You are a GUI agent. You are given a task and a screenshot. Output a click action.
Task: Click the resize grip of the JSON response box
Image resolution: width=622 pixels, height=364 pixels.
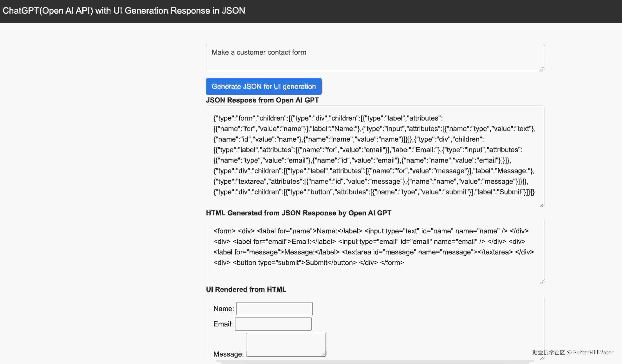click(x=542, y=205)
